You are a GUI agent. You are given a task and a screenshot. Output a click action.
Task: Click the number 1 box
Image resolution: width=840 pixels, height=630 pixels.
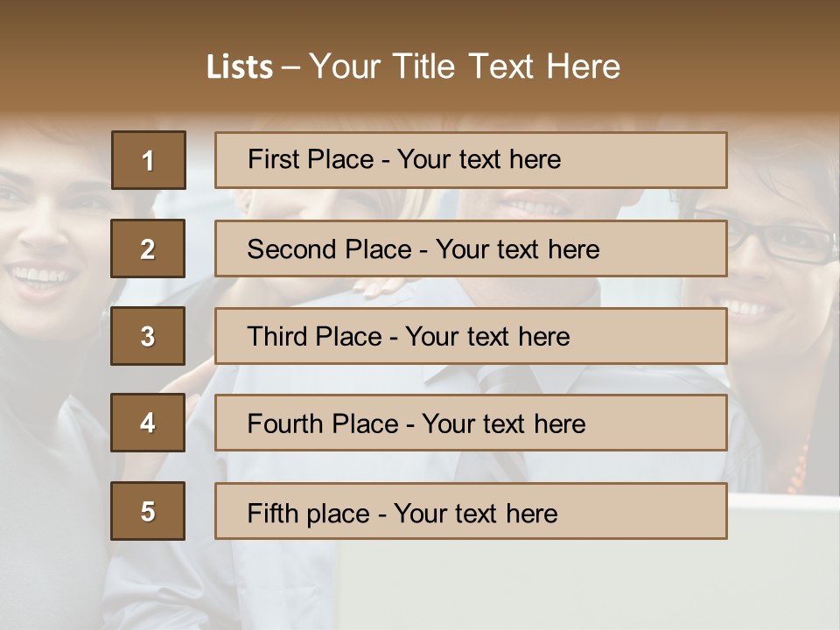(149, 160)
